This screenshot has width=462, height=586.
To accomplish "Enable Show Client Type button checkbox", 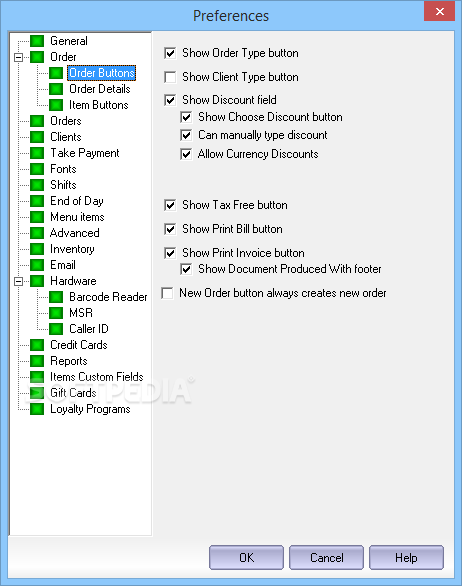I will tap(170, 77).
